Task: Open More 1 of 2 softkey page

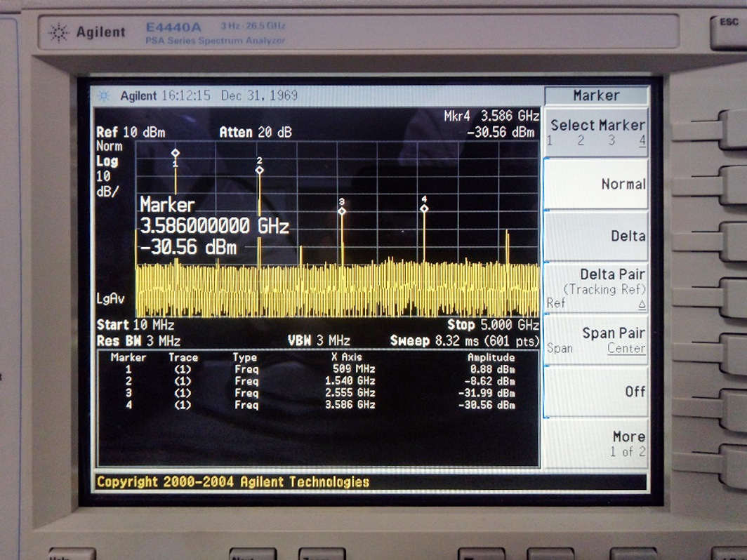Action: (x=596, y=444)
